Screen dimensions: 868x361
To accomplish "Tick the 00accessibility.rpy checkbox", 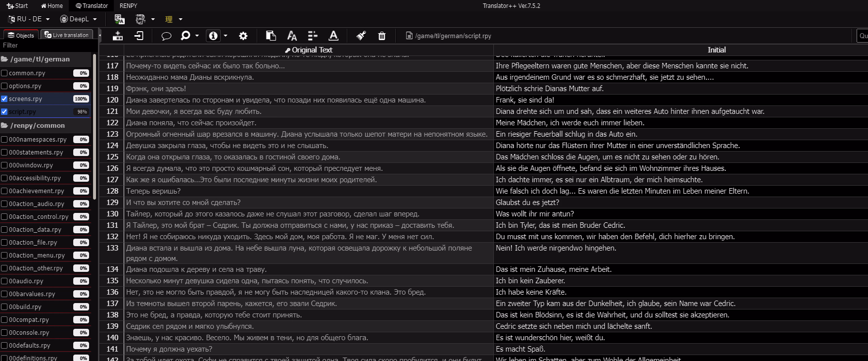I will point(4,178).
